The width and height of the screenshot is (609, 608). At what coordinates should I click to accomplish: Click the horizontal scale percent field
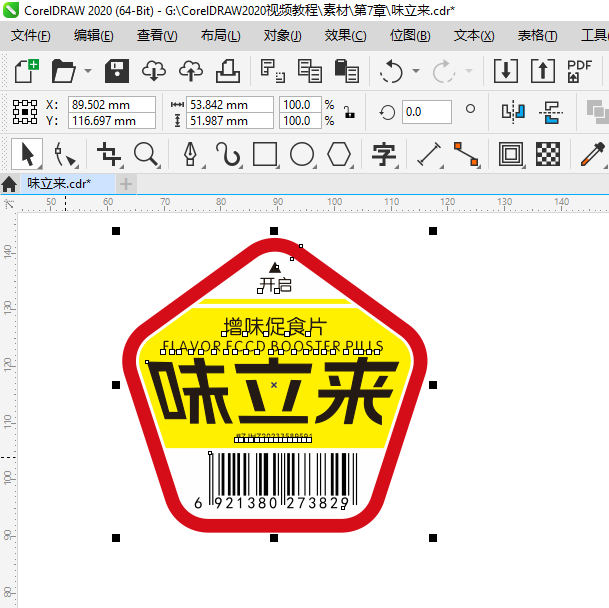click(300, 105)
